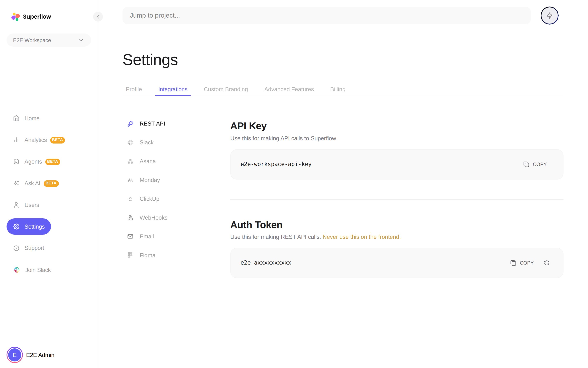Click the e2e-axxxxxxxxxx token value
This screenshot has width=588, height=368.
(x=266, y=263)
